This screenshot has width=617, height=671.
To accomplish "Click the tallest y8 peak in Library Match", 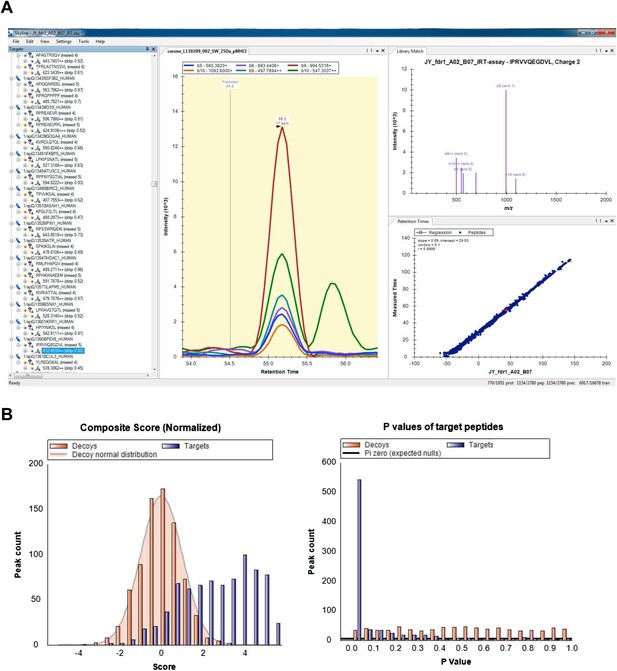I will pyautogui.click(x=506, y=141).
